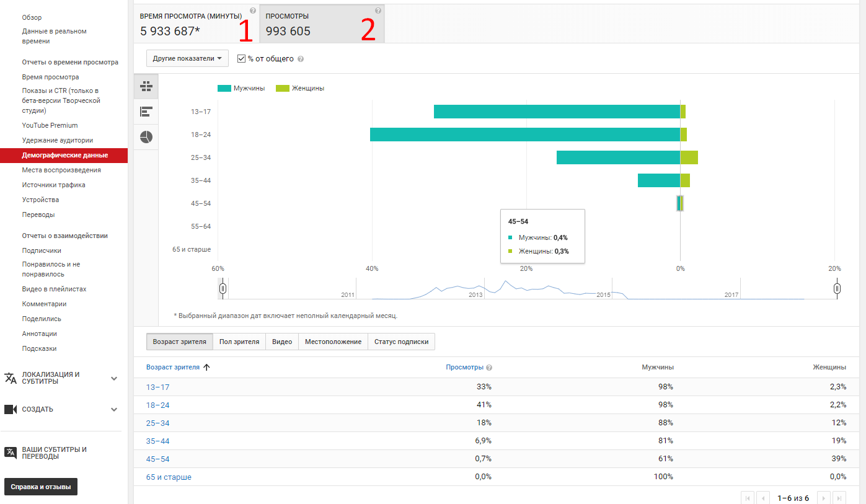
Task: Switch to the Пол зрителя tab
Action: pos(239,342)
